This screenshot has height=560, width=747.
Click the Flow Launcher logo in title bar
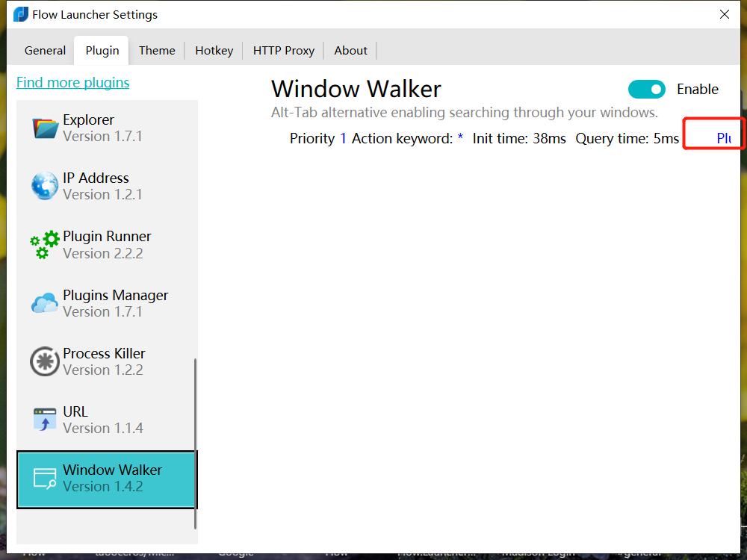click(21, 14)
